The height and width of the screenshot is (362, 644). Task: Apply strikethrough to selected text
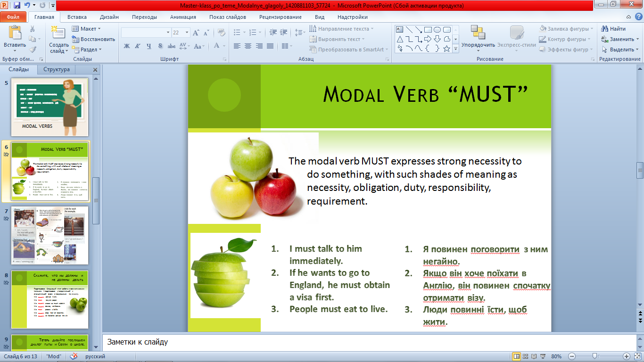point(172,46)
